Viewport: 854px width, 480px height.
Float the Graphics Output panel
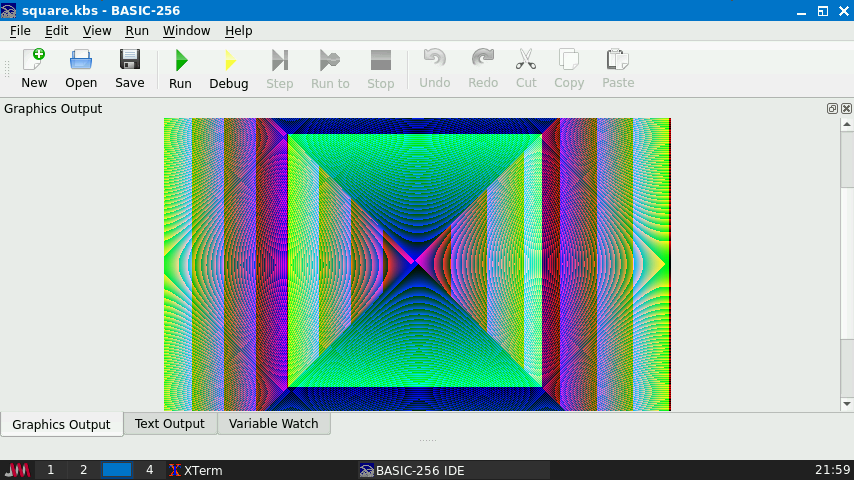(832, 109)
